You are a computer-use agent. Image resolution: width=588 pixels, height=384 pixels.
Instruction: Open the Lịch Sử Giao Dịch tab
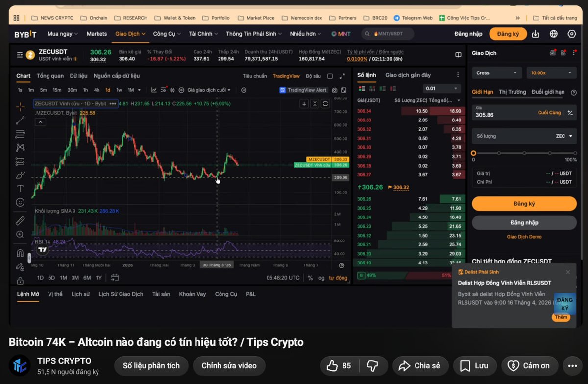[121, 294]
